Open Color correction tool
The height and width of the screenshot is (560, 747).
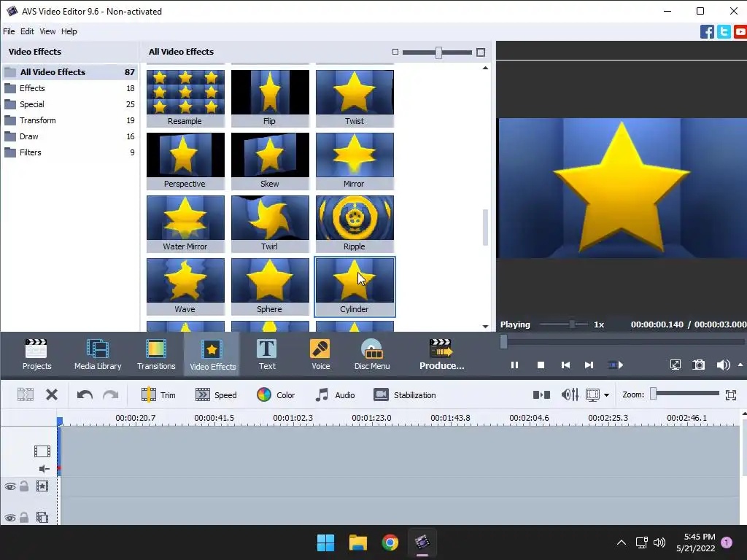[276, 394]
